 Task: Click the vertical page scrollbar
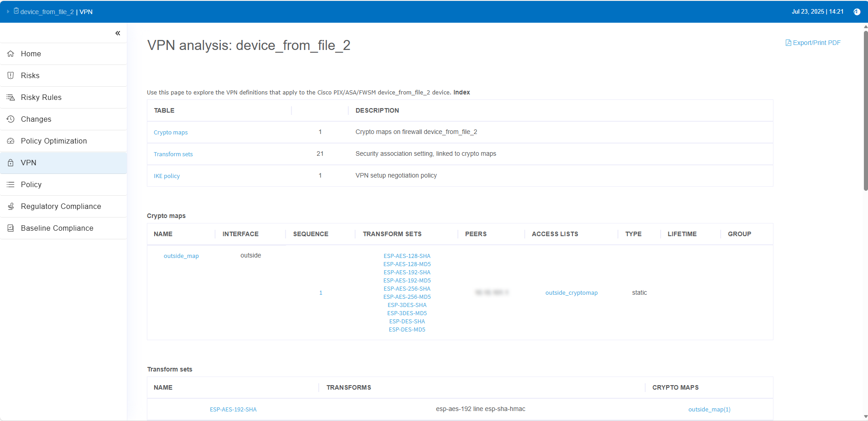pyautogui.click(x=865, y=109)
